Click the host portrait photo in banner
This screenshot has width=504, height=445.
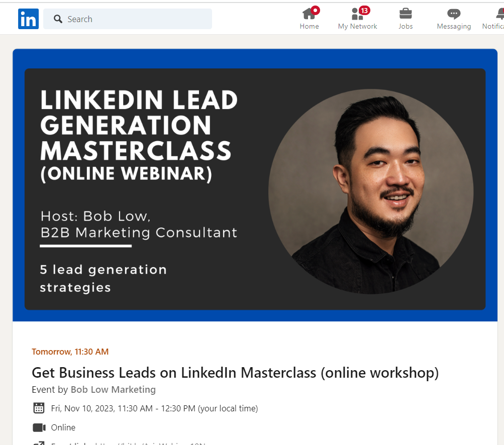[371, 191]
